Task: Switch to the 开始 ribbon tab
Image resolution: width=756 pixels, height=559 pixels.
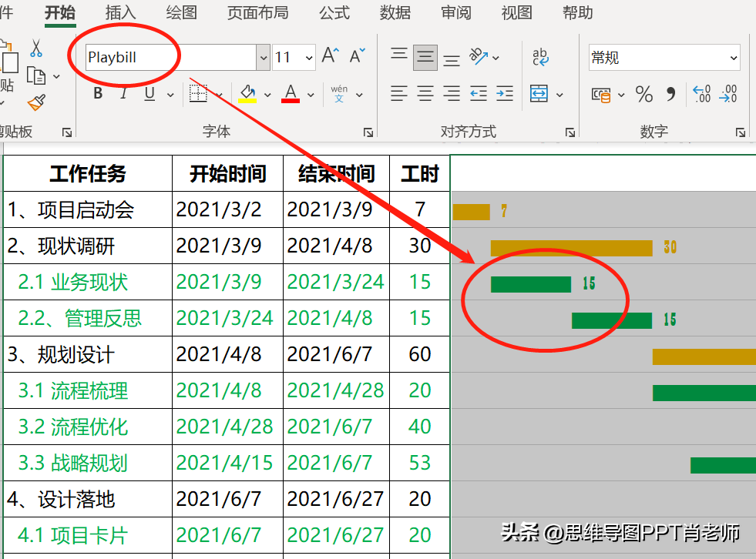Action: pyautogui.click(x=60, y=13)
